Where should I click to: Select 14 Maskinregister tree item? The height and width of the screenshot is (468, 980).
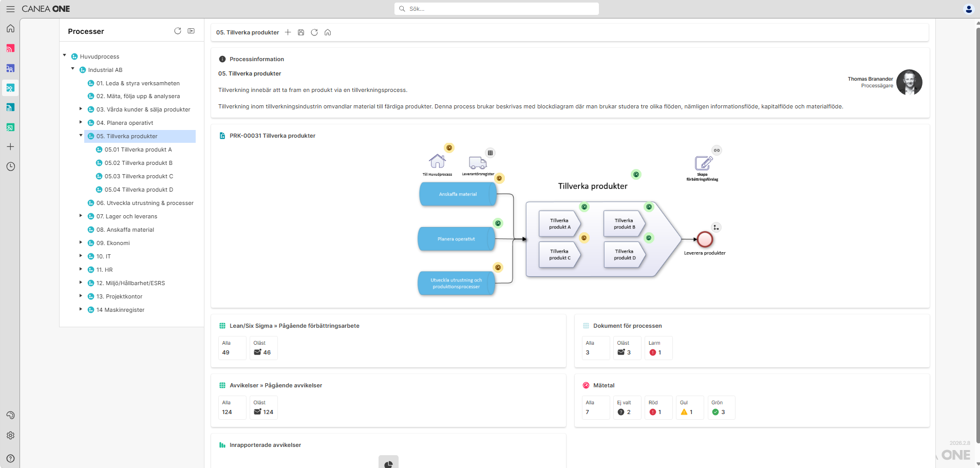[120, 310]
